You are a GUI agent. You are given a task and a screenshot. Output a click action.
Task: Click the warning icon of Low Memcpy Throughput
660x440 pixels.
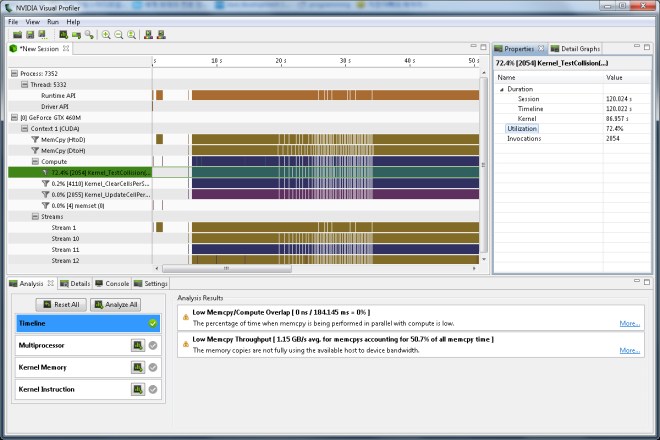click(186, 344)
